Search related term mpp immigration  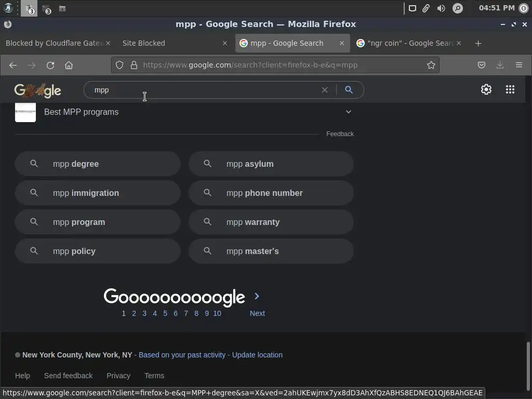click(x=98, y=193)
